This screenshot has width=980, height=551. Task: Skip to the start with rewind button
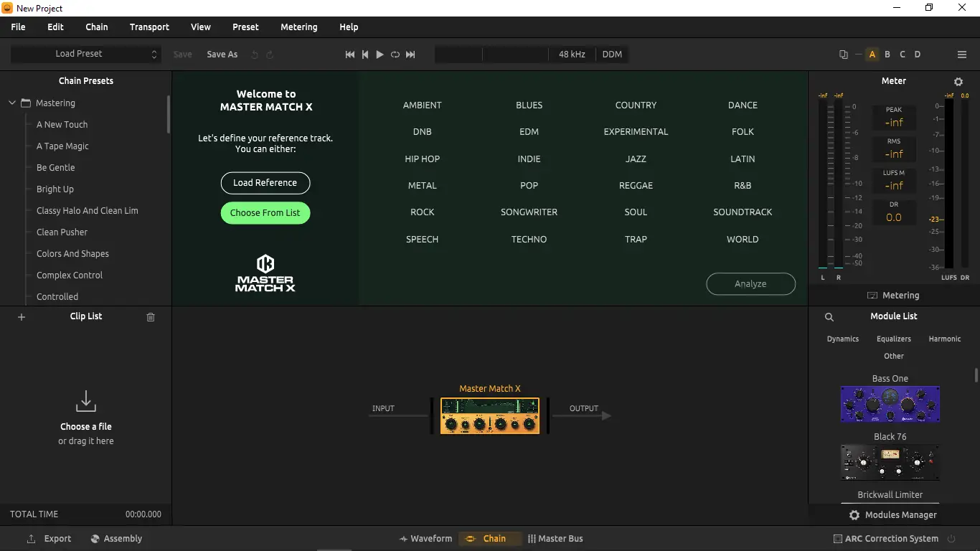(350, 55)
